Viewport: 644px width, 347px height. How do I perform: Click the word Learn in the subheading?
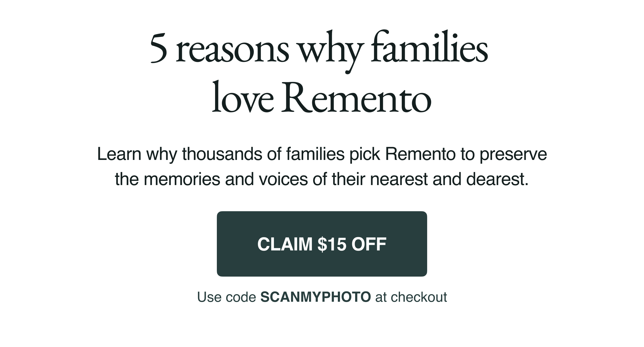click(x=119, y=154)
